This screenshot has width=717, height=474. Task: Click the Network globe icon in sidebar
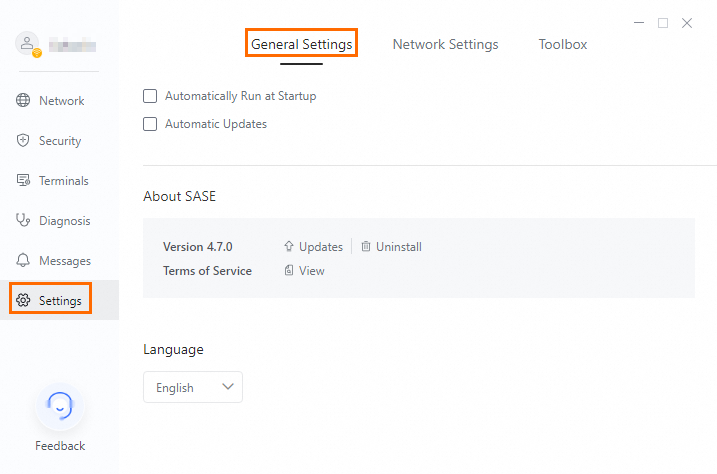(23, 101)
